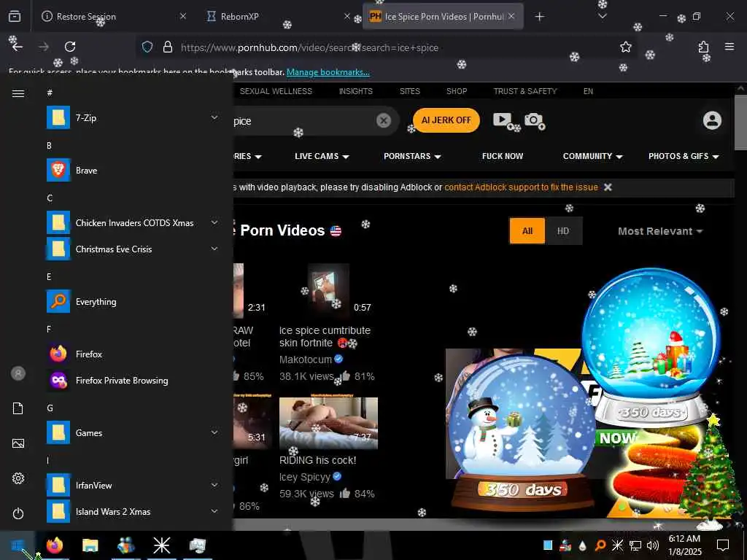Open Settings gear in the Start menu
The height and width of the screenshot is (560, 747).
[x=18, y=478]
